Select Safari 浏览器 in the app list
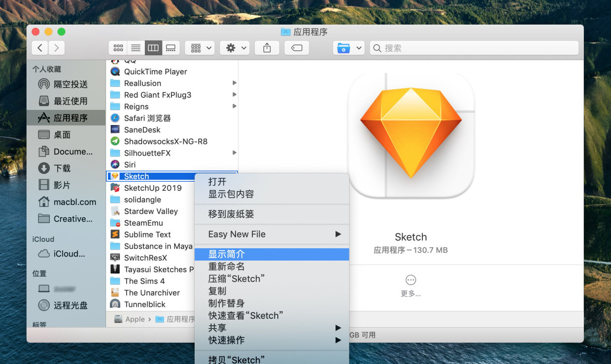This screenshot has width=611, height=364. point(147,118)
